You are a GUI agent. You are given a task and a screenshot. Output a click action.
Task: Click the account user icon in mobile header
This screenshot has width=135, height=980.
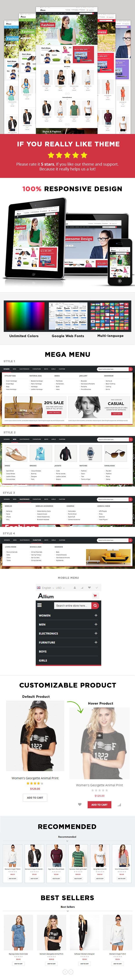point(75,588)
